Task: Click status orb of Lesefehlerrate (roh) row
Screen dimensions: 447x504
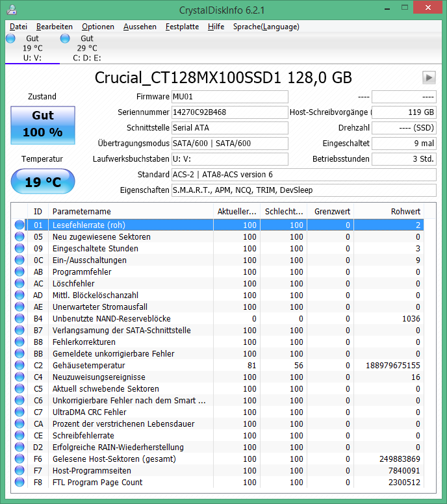Action: [x=19, y=225]
